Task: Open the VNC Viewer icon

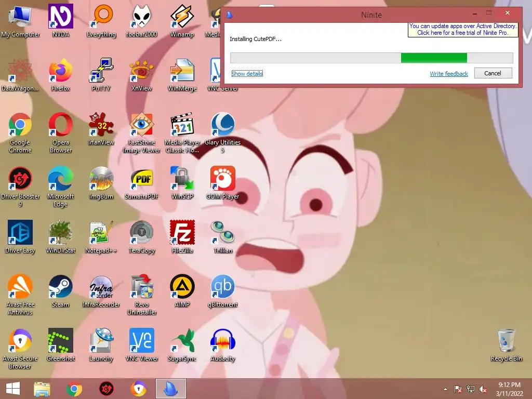Action: click(141, 345)
